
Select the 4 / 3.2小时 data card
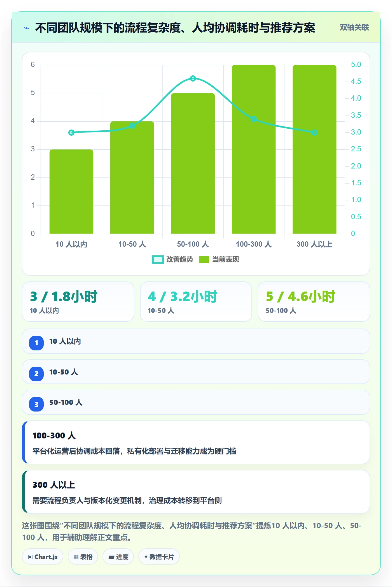(x=196, y=302)
